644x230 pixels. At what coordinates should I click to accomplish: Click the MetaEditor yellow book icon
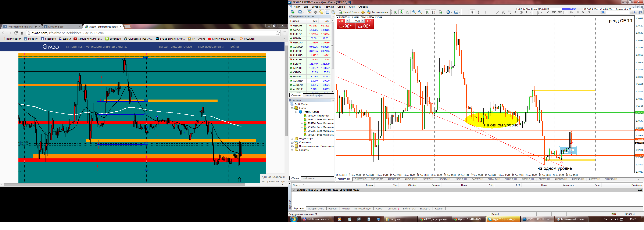[363, 12]
